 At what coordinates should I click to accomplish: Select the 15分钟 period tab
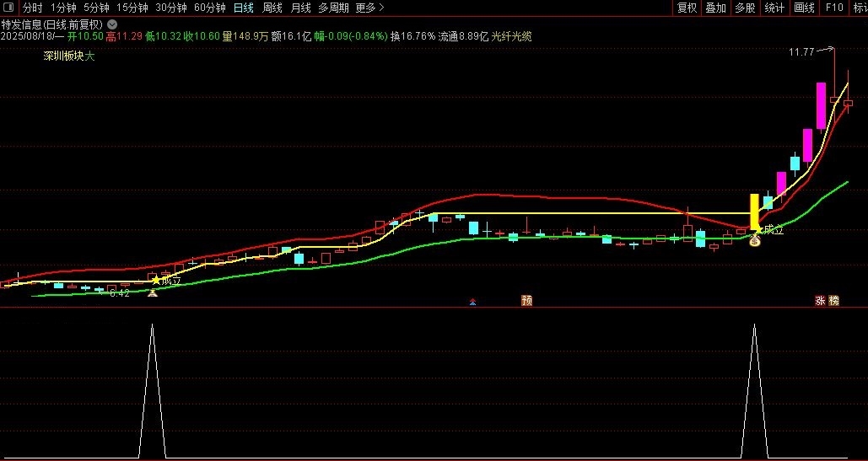tap(132, 8)
